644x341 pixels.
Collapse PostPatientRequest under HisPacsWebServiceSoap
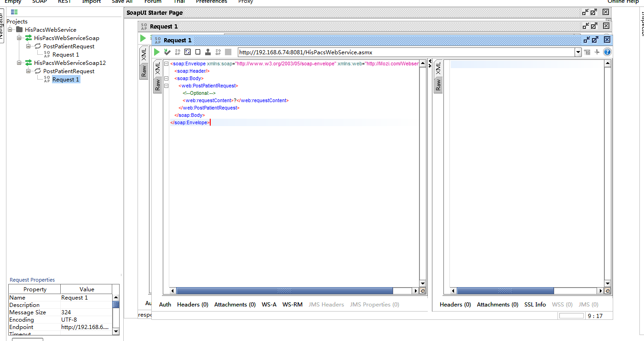coord(28,46)
